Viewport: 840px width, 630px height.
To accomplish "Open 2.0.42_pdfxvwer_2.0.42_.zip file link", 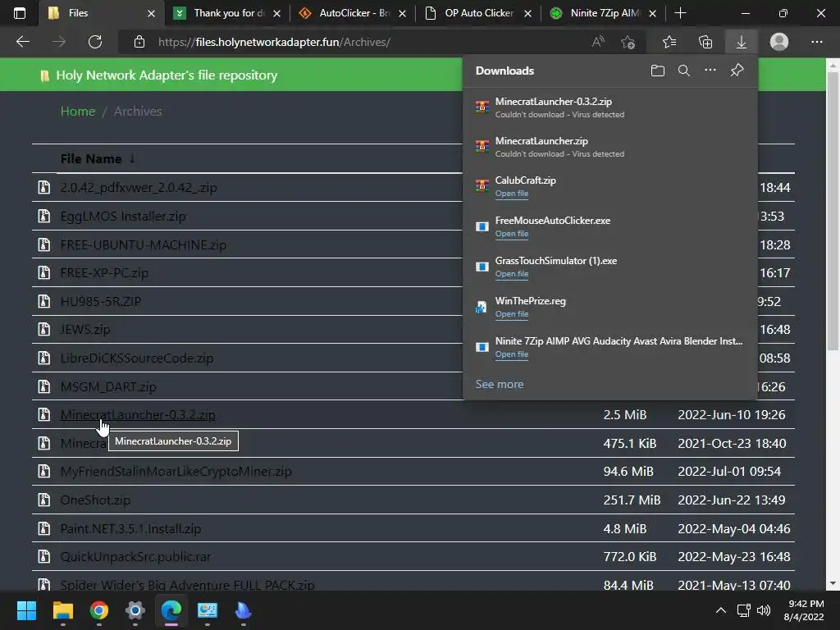I will tap(138, 188).
